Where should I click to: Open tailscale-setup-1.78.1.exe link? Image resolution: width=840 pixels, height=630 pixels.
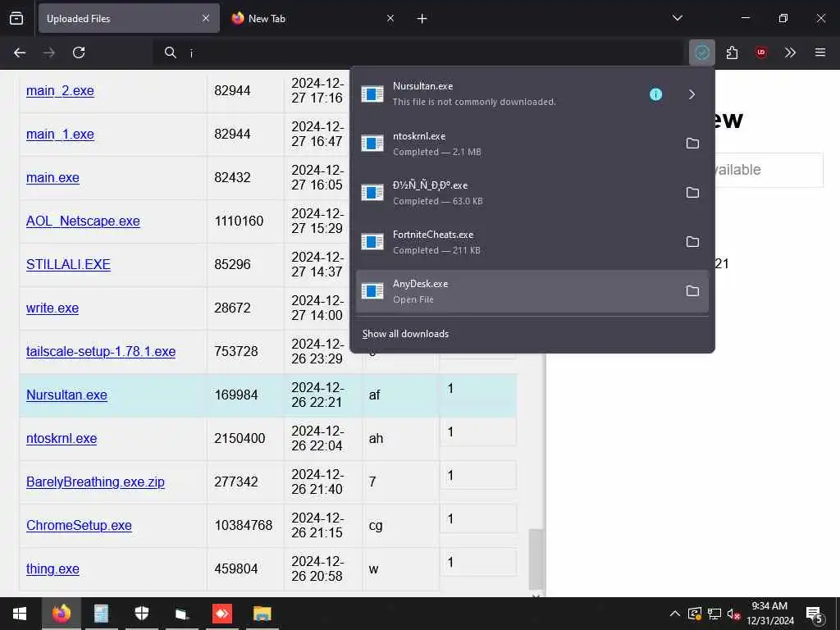(101, 351)
